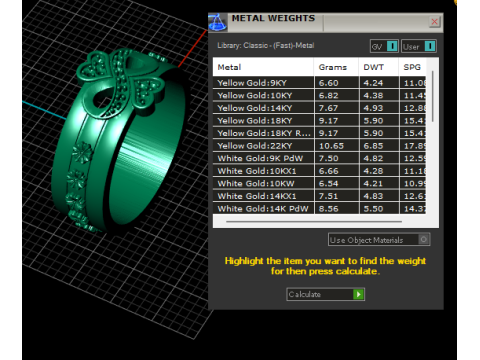The image size is (480, 360).
Task: Click the Library: Classic - (Fast)-Metal label
Action: pyautogui.click(x=266, y=45)
